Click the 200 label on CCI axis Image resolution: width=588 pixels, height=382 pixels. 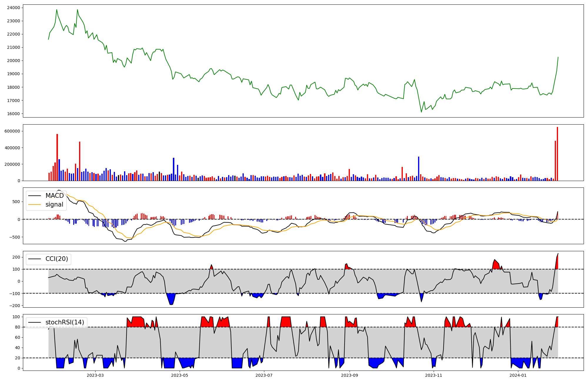[x=16, y=257]
